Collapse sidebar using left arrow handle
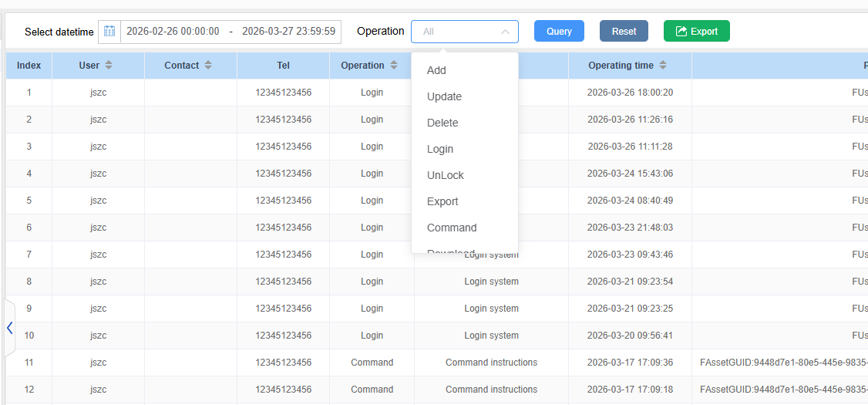Image resolution: width=868 pixels, height=405 pixels. [10, 328]
